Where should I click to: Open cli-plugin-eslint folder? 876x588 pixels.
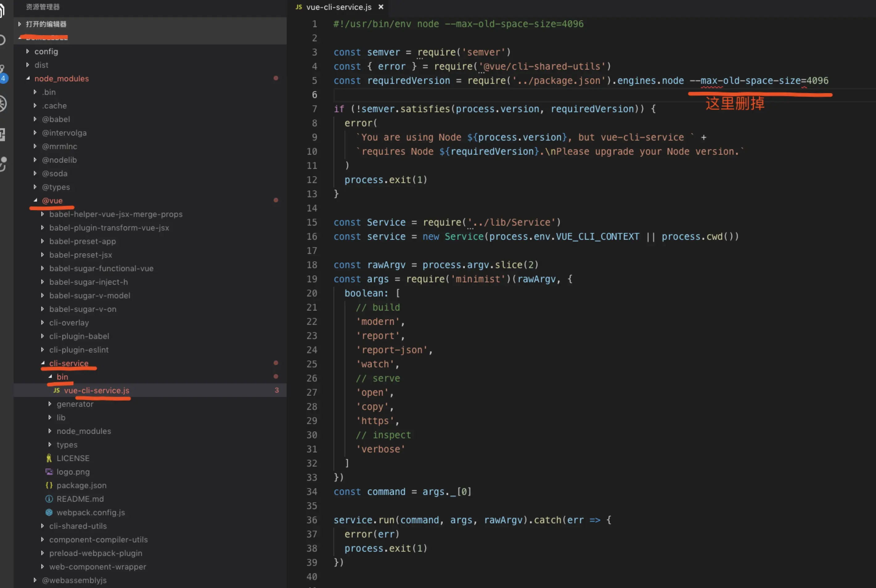(x=150, y=349)
